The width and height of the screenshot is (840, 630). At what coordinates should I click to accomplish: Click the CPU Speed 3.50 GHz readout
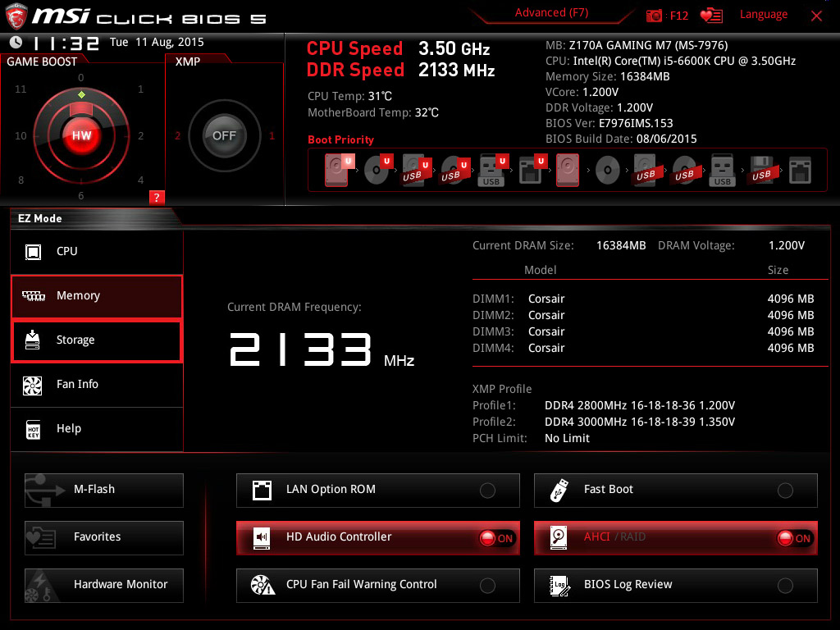pos(398,48)
